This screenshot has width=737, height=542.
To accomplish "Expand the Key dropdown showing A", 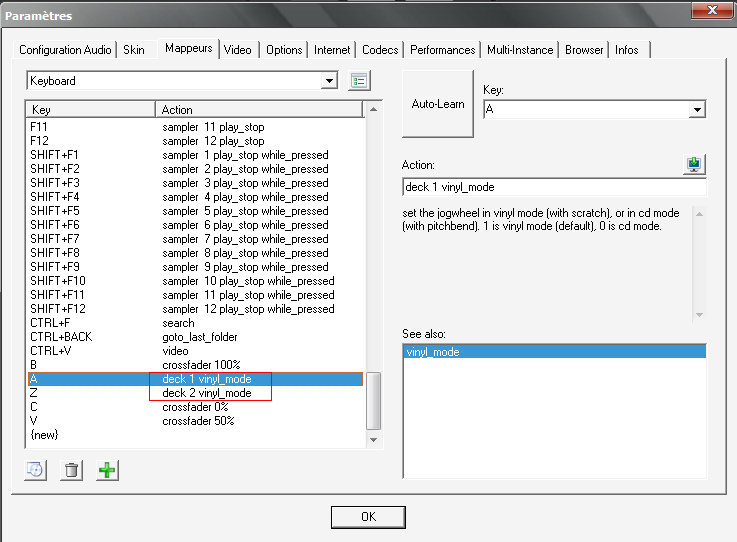I will tap(697, 109).
